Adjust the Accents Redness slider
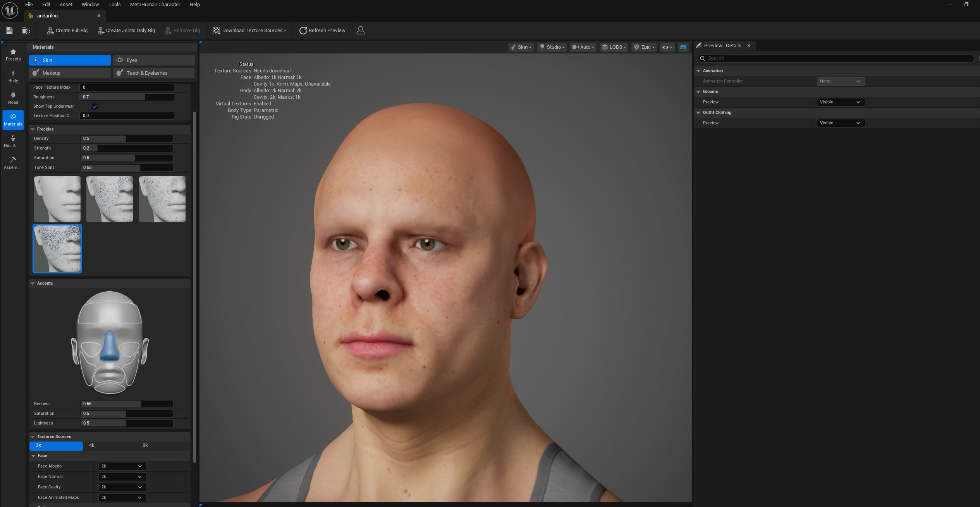This screenshot has width=980, height=507. 126,404
